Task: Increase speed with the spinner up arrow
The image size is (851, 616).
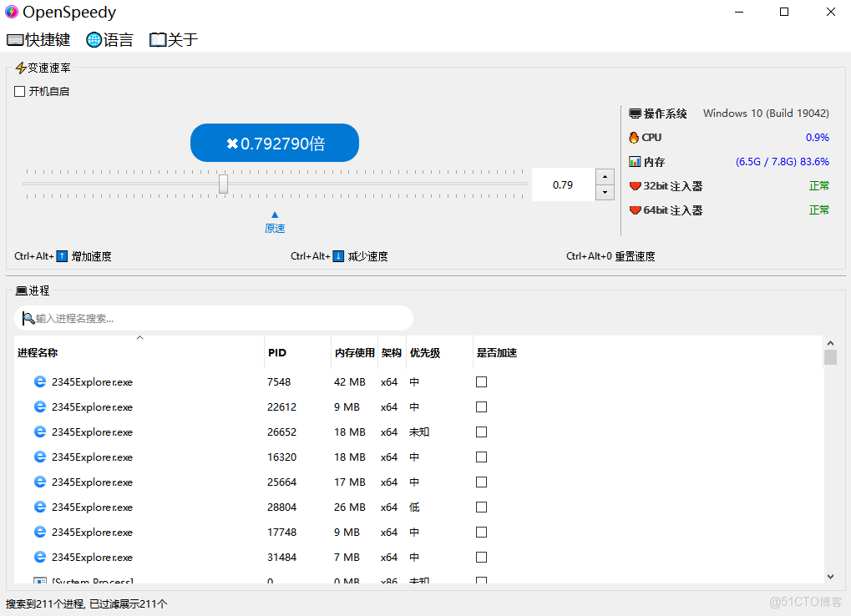Action: click(x=605, y=177)
